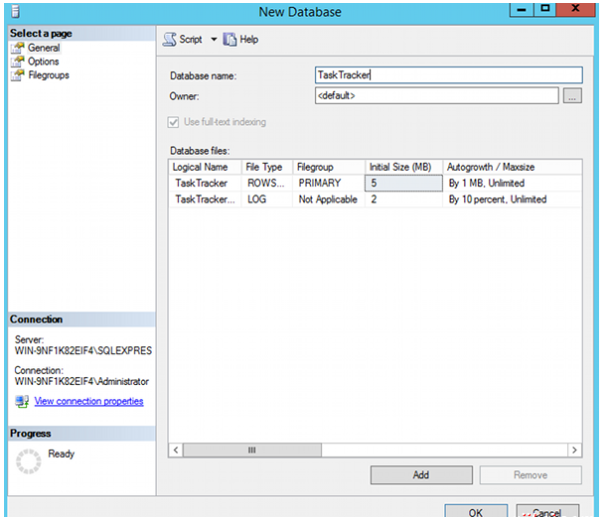
Task: Open the Options page
Action: [44, 61]
